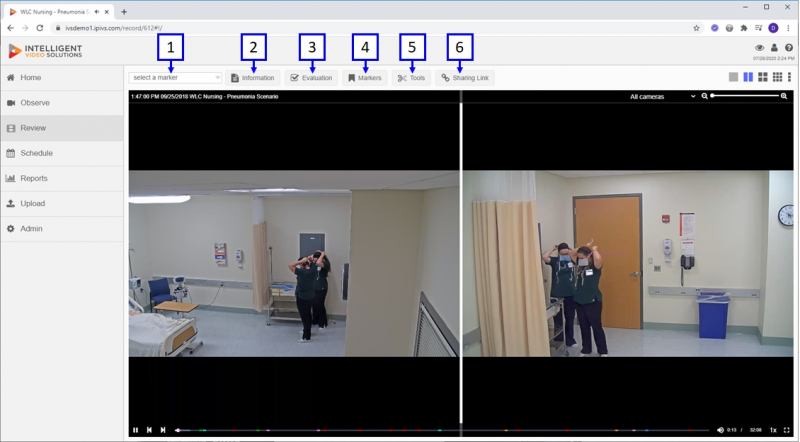This screenshot has height=442, width=800.
Task: Click the Sharing Link button
Action: 465,78
